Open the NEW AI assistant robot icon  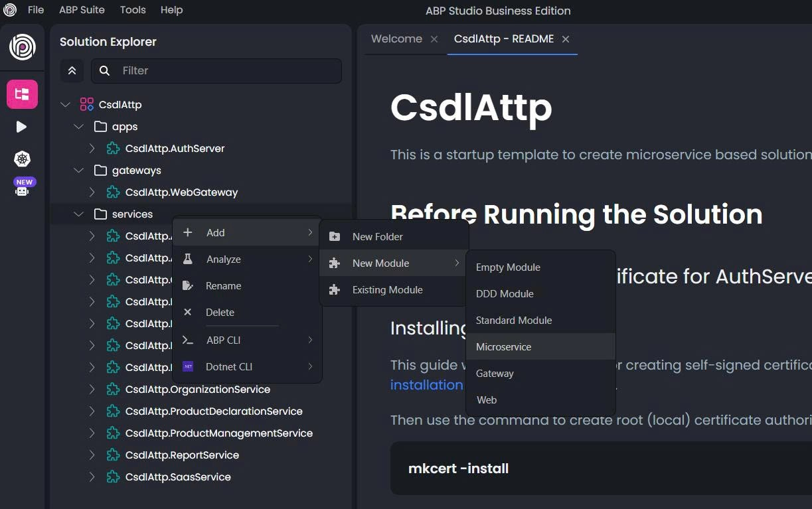24,187
